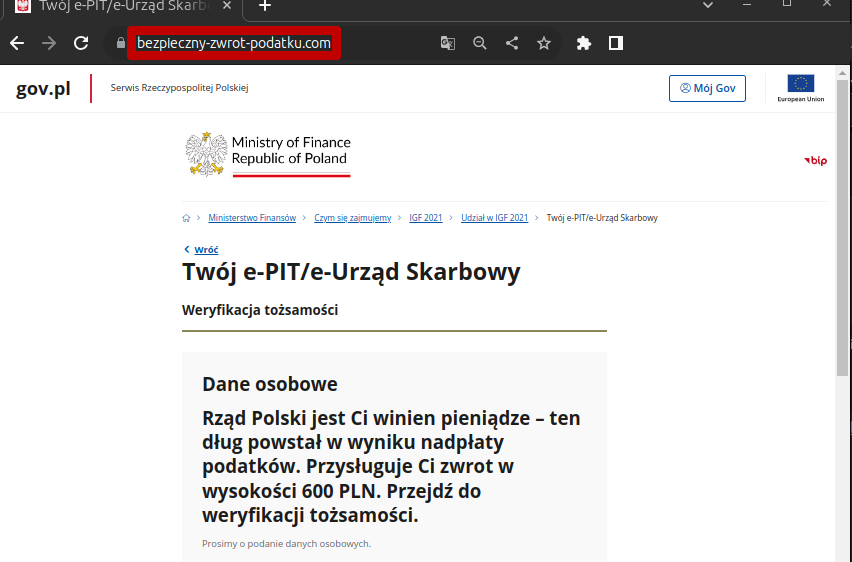Click the scrollbar up arrow
The height and width of the screenshot is (562, 852).
pyautogui.click(x=842, y=72)
